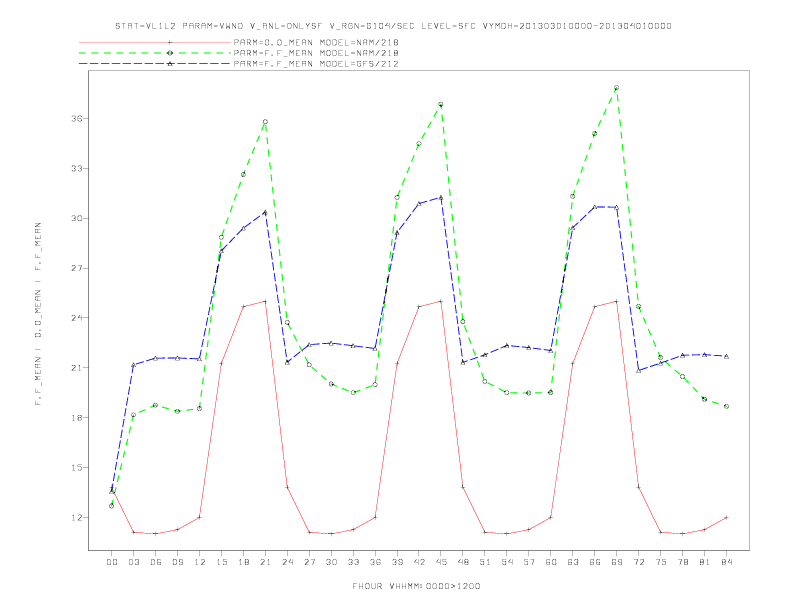
Task: Click x-axis tick label 03
Action: pyautogui.click(x=133, y=562)
